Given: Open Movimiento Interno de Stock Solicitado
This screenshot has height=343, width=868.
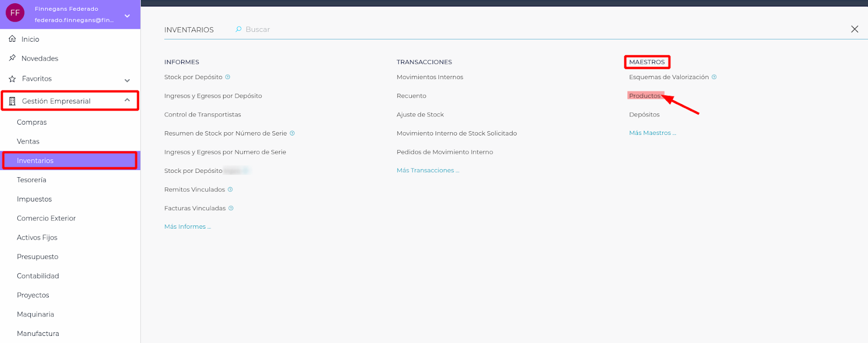Looking at the screenshot, I should (x=457, y=133).
